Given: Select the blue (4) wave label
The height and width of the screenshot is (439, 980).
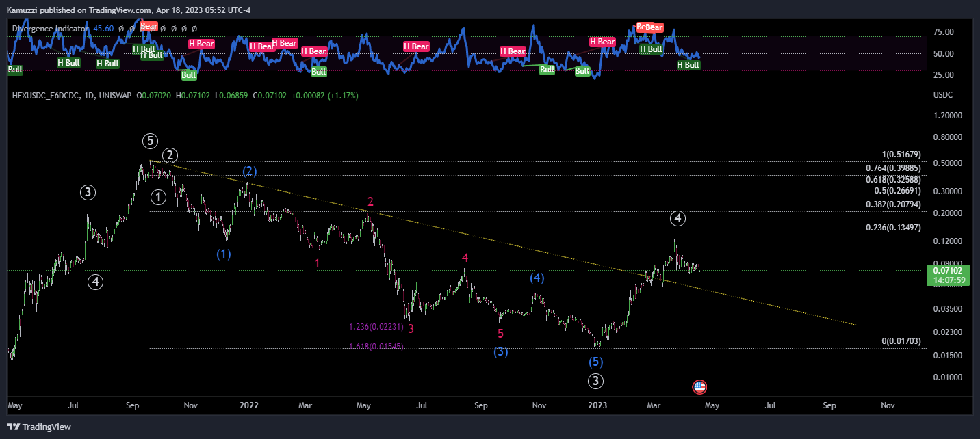Looking at the screenshot, I should 537,278.
